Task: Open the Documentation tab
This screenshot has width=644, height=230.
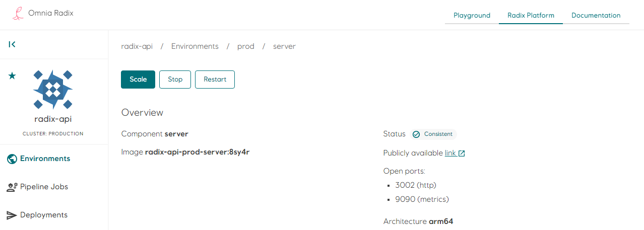Action: pyautogui.click(x=596, y=15)
